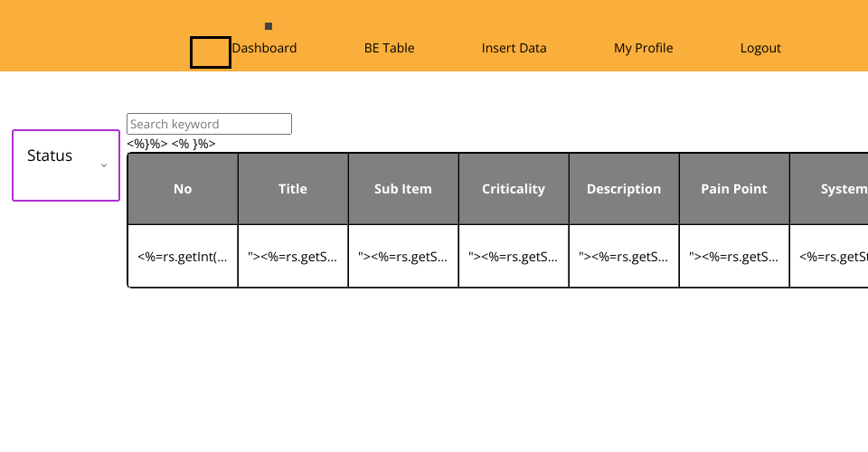868x452 pixels.
Task: Click the No column header
Action: click(x=183, y=189)
